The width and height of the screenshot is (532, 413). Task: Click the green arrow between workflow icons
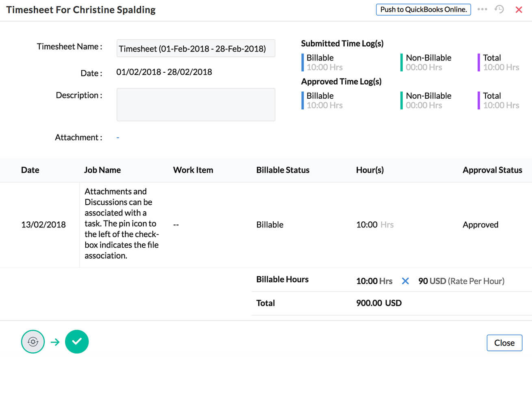[55, 342]
